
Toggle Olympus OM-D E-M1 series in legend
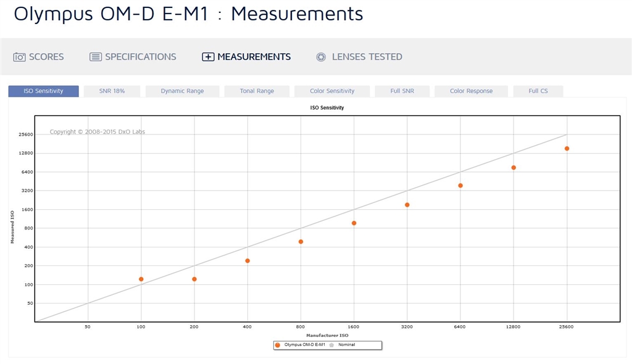[x=305, y=345]
